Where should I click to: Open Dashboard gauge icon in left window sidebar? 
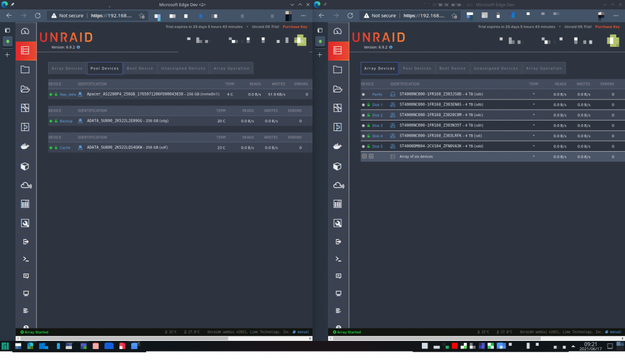(25, 31)
